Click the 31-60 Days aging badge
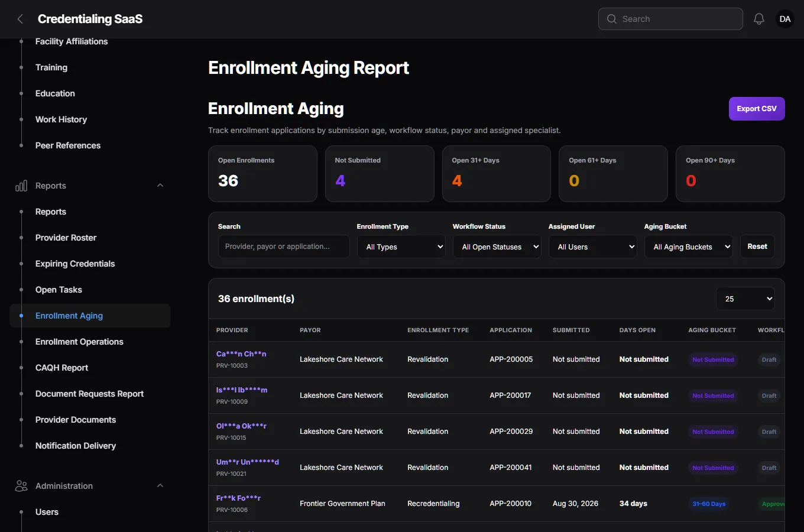This screenshot has width=804, height=532. (x=709, y=504)
